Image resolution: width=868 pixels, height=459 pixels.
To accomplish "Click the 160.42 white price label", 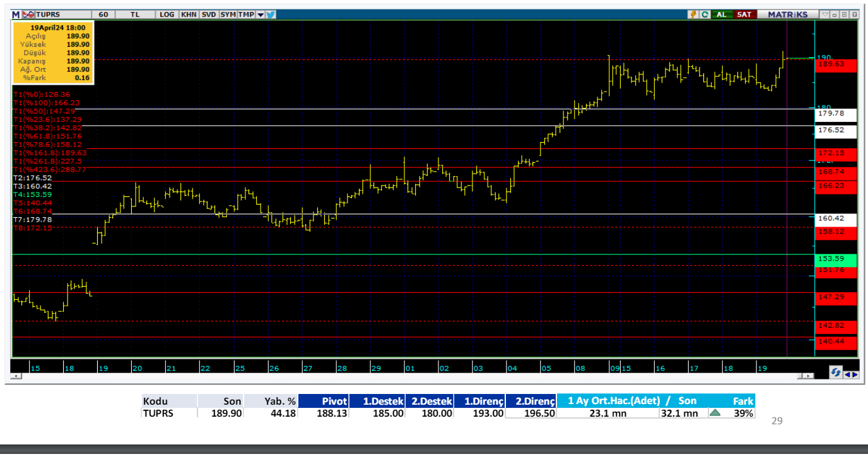I will (836, 220).
